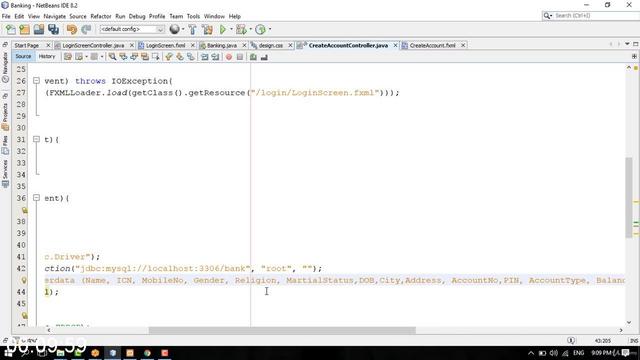Toggle Bookmark editor icon
640x360 pixels.
[x=191, y=57]
